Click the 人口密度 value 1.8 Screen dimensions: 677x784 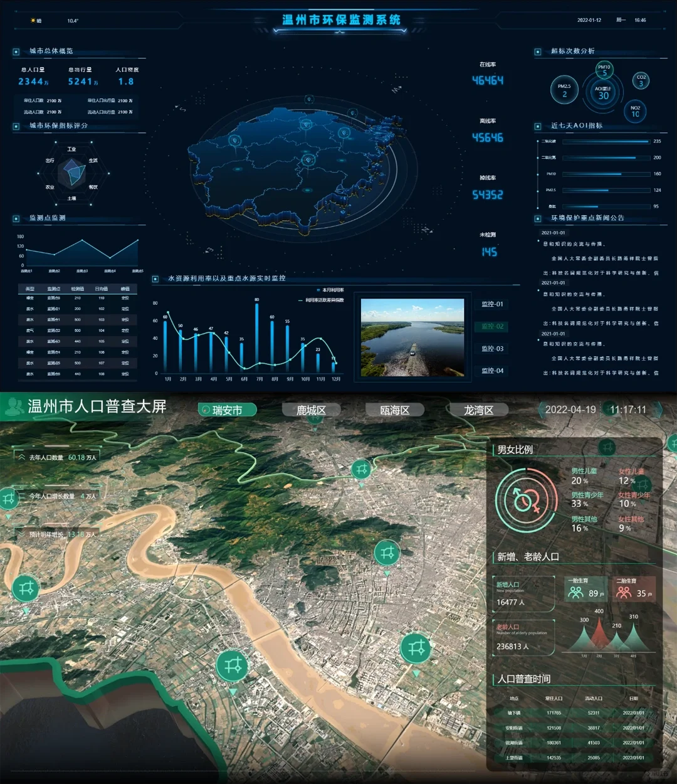pos(126,82)
